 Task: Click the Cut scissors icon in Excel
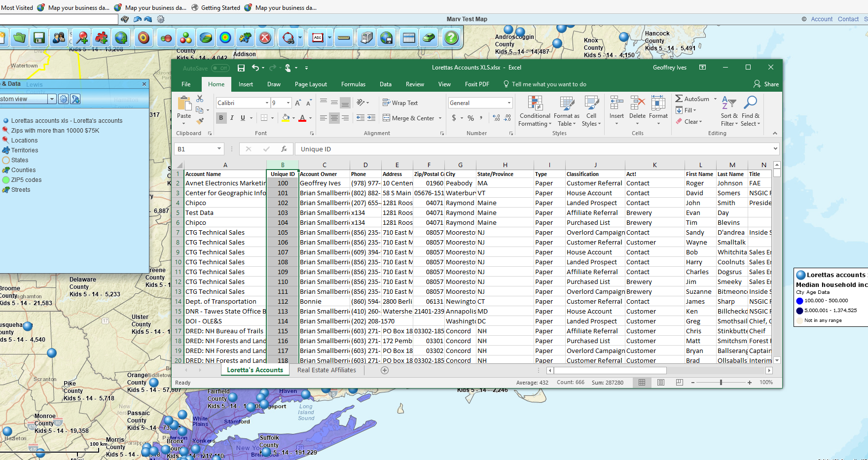tap(200, 99)
